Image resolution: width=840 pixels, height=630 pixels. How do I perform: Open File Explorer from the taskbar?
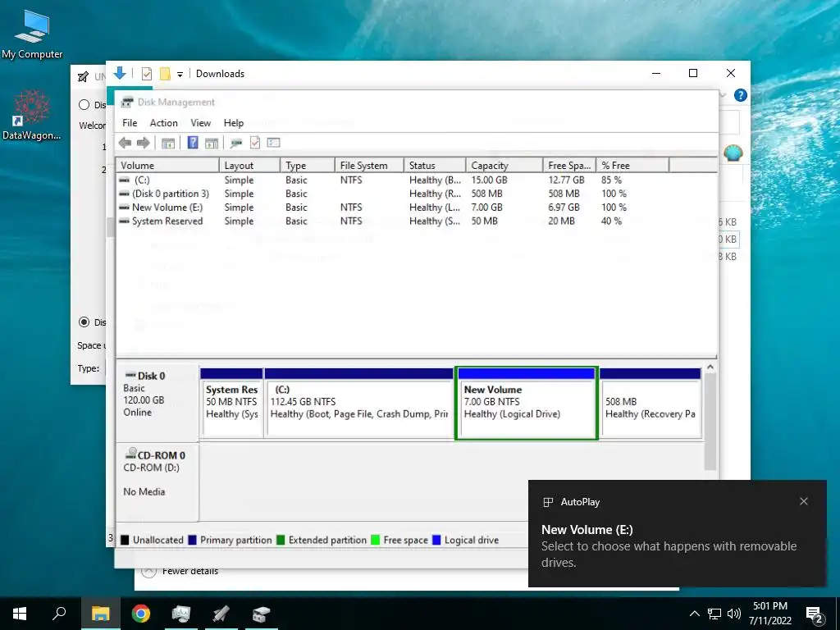(100, 614)
